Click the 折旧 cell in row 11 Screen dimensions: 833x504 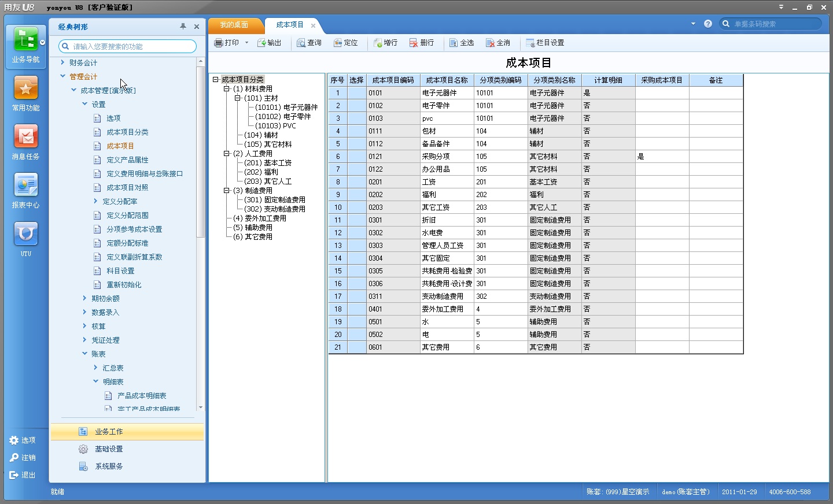point(447,220)
